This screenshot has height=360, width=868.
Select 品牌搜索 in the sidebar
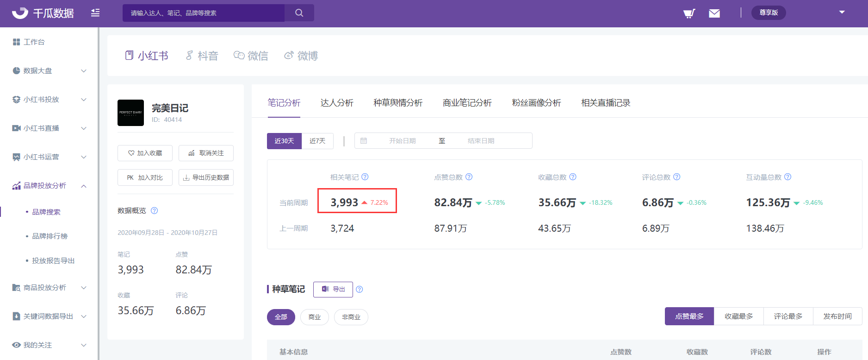(46, 212)
